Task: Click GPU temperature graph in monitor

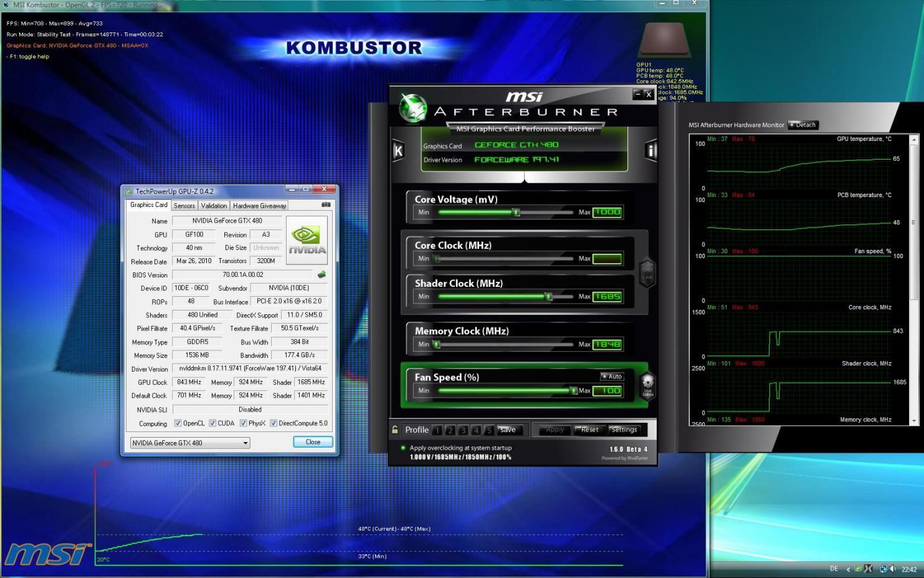Action: click(799, 164)
